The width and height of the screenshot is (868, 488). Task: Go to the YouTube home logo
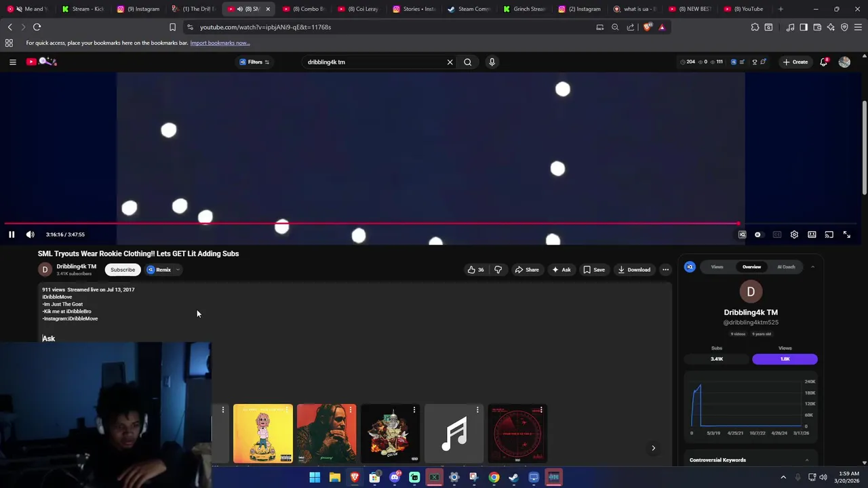click(42, 62)
